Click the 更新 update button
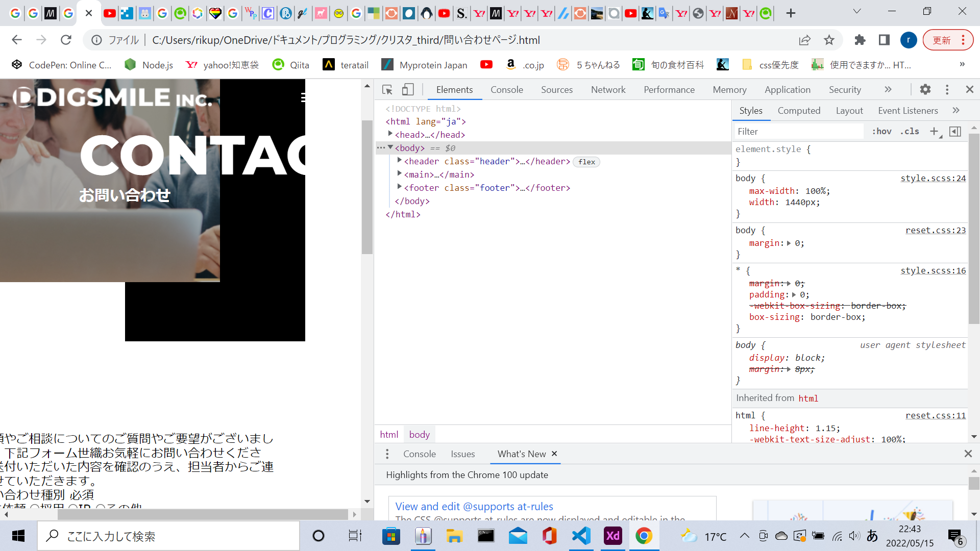Screen dimensions: 980x551 point(942,40)
